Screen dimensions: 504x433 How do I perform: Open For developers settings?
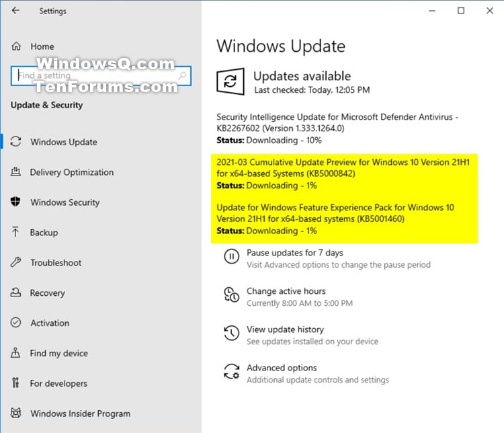click(x=58, y=383)
